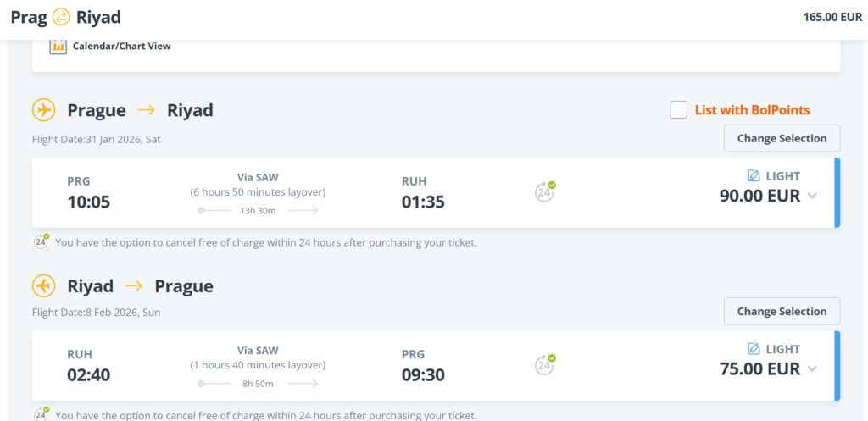Screen dimensions: 868x421
Task: Click the Calendar/Chart View icon
Action: click(58, 46)
